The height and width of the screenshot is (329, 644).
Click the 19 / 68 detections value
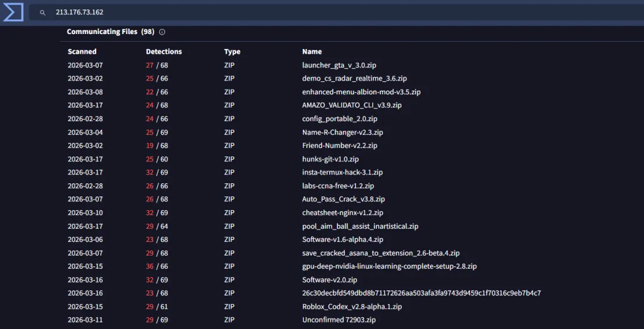157,146
